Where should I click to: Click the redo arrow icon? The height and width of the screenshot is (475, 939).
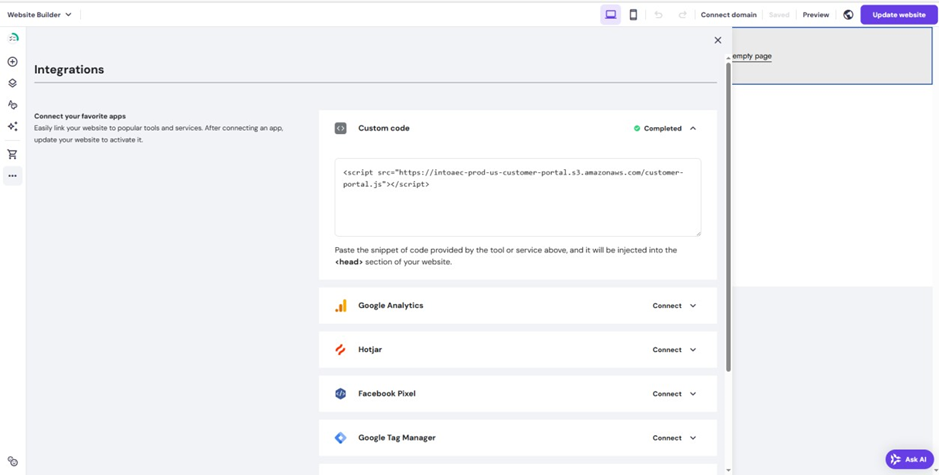pos(682,15)
